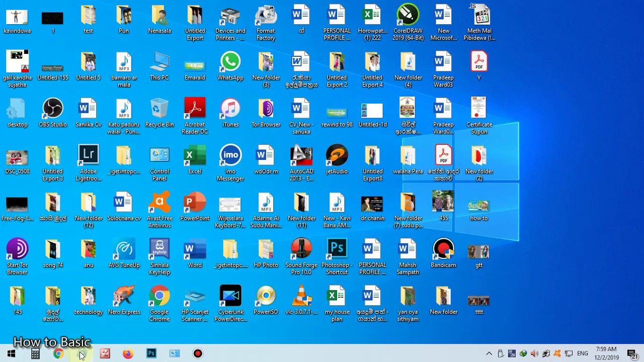Viewport: 644px width, 362px height.
Task: Open the volume control tray icon
Action: 534,353
